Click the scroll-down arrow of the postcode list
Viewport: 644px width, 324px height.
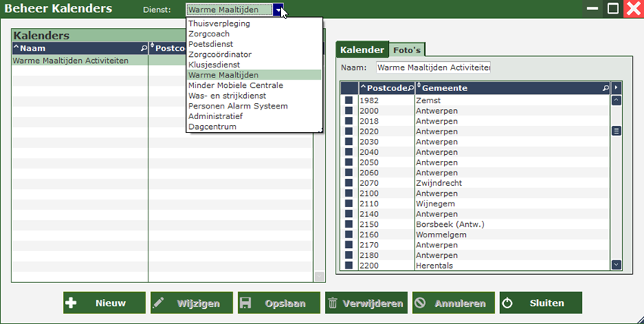point(616,265)
